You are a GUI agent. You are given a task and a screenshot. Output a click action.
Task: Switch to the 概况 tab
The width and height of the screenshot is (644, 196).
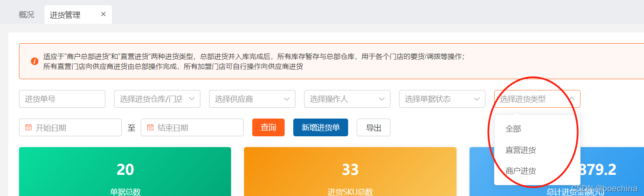click(26, 15)
